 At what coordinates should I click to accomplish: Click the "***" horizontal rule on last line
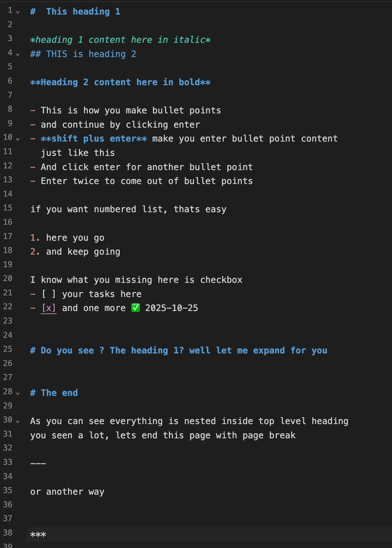click(38, 535)
